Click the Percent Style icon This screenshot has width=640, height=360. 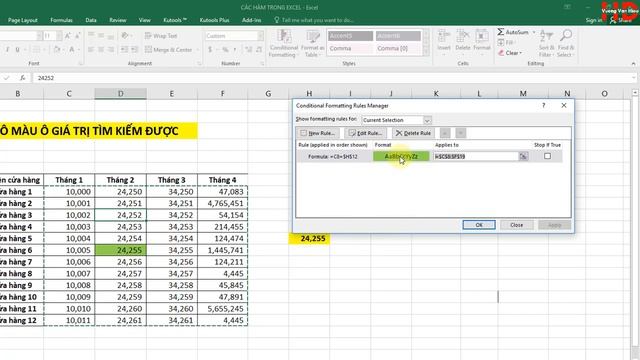coord(225,50)
